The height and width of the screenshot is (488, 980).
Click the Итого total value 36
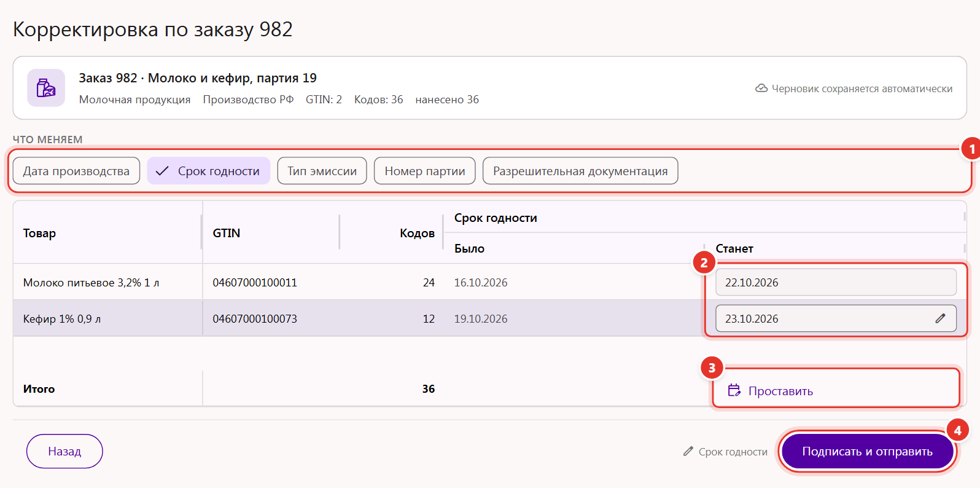point(429,389)
